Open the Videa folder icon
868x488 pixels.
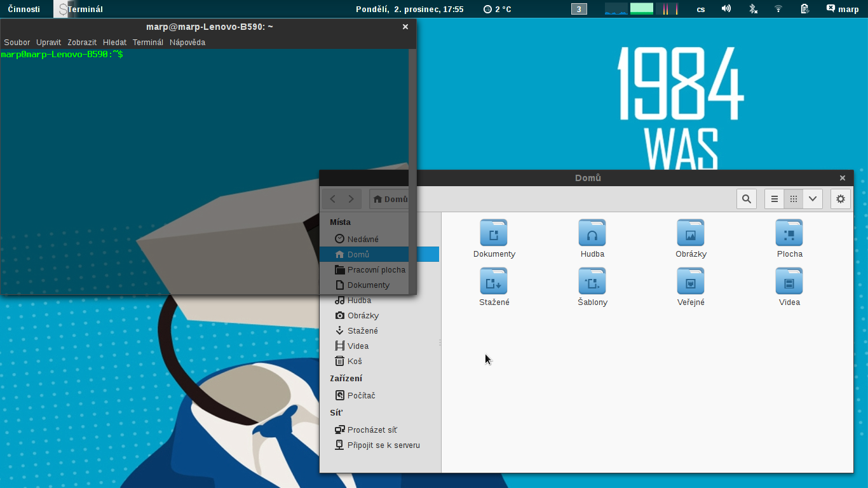pyautogui.click(x=789, y=281)
